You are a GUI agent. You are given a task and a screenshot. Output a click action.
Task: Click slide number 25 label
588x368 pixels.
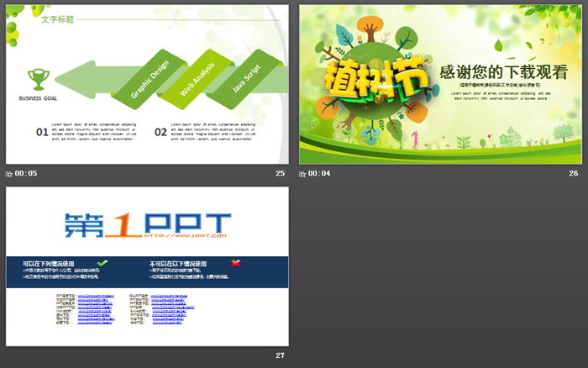(x=280, y=174)
